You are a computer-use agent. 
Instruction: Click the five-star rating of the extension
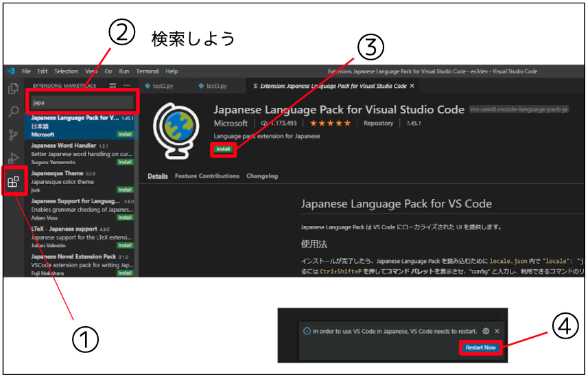pyautogui.click(x=330, y=123)
